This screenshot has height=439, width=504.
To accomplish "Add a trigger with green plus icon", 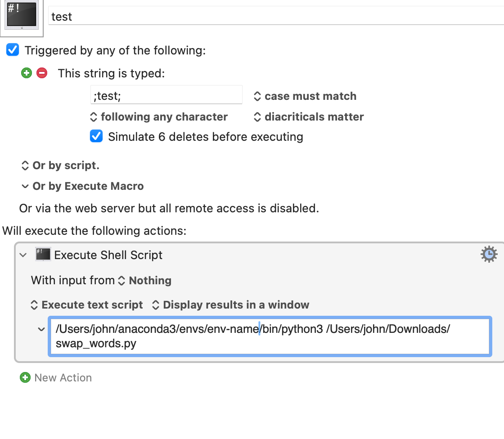I will coord(27,73).
